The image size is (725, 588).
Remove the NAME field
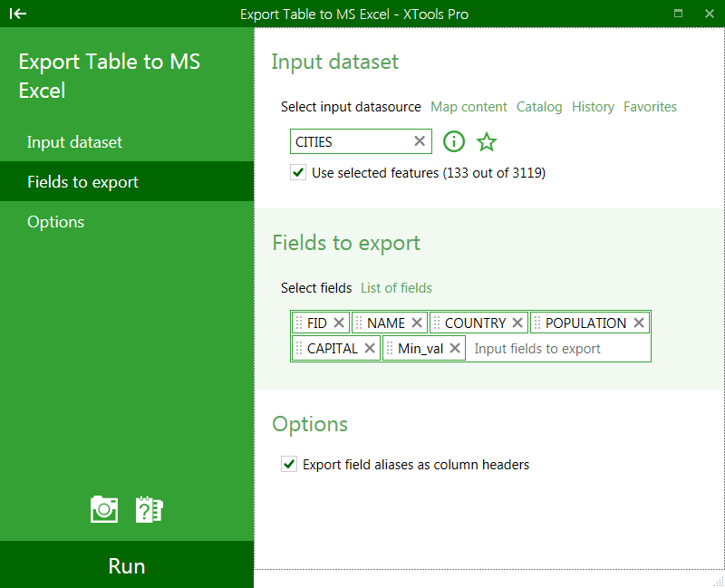click(x=417, y=323)
